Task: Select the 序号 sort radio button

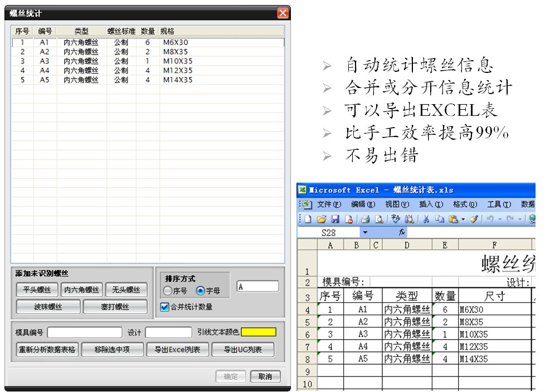Action: click(168, 291)
